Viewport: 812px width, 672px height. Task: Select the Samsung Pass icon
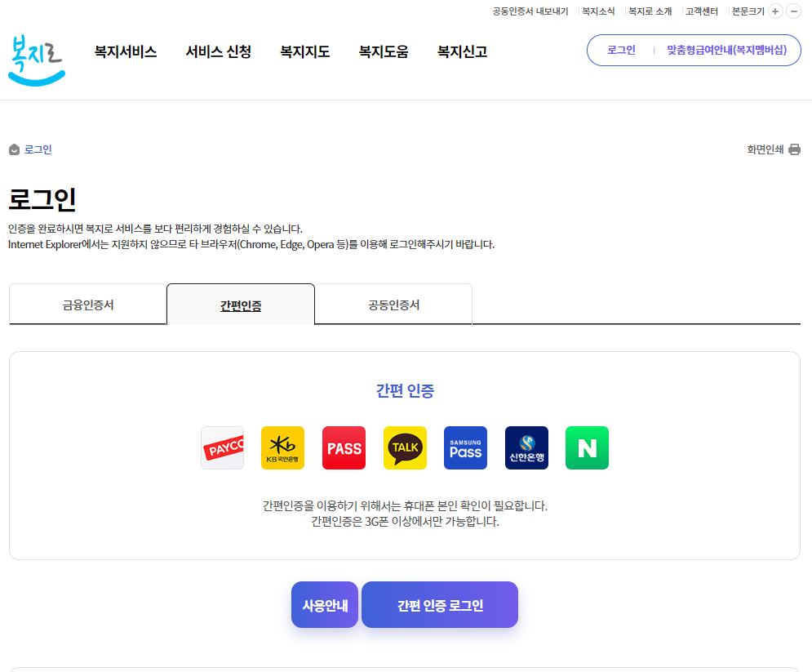[465, 447]
